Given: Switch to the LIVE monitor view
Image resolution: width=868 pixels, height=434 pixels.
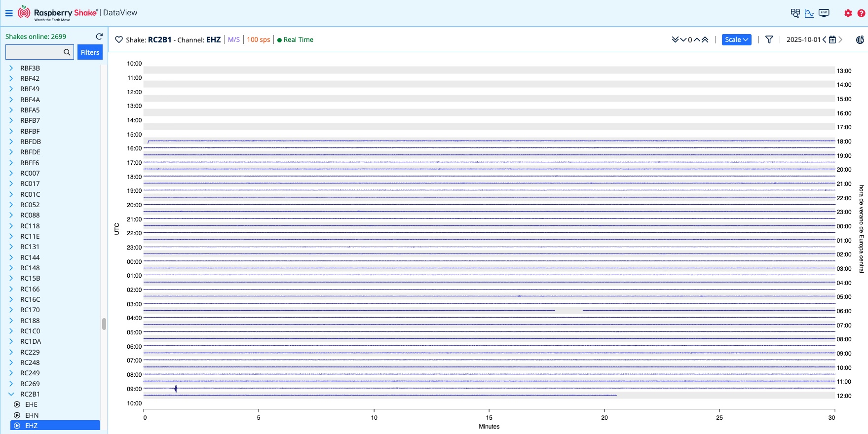Looking at the screenshot, I should pyautogui.click(x=824, y=13).
